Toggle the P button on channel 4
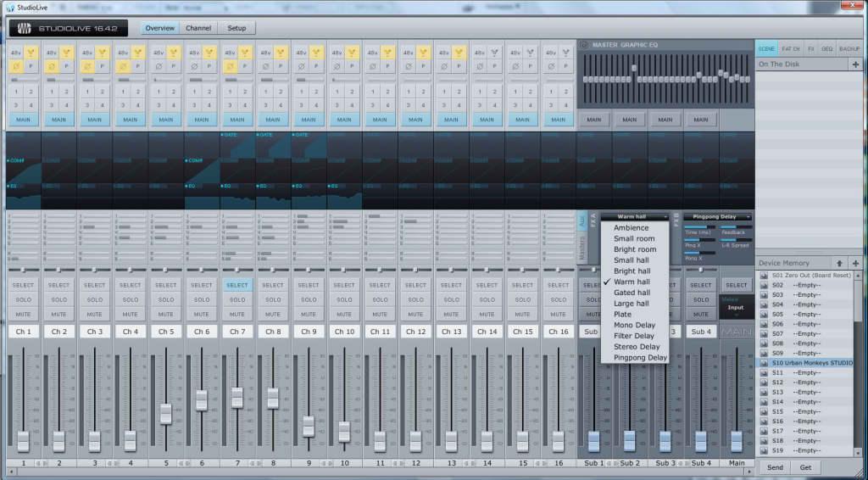The image size is (868, 480). pyautogui.click(x=138, y=66)
